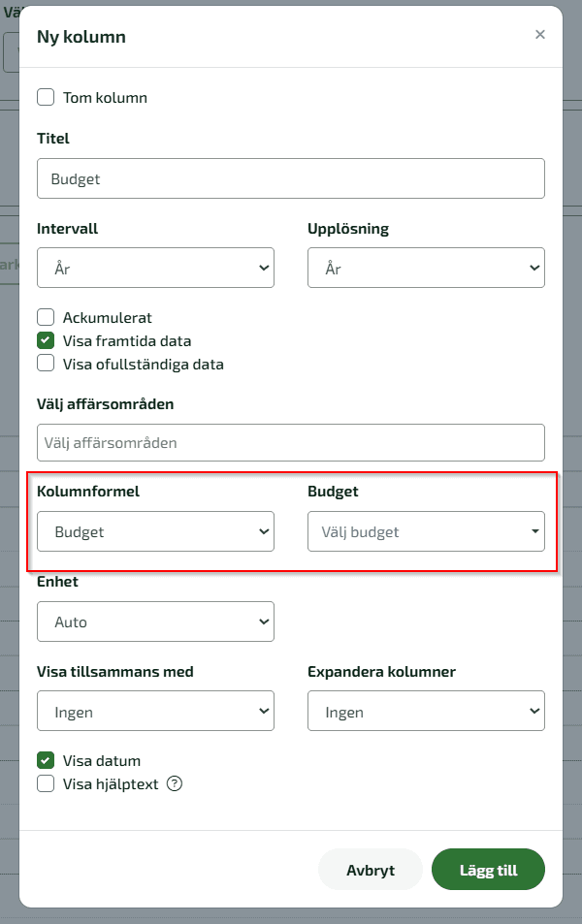Image resolution: width=582 pixels, height=924 pixels.
Task: Open the Intervall dropdown
Action: (x=155, y=269)
